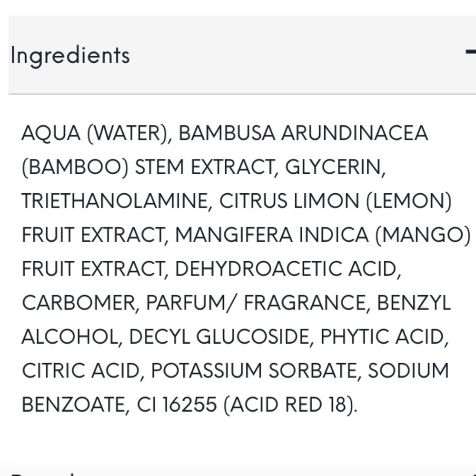Screen dimensions: 476x476
Task: Click the BAMBUSA ARUNDINACEA ingredient text
Action: coord(303,134)
